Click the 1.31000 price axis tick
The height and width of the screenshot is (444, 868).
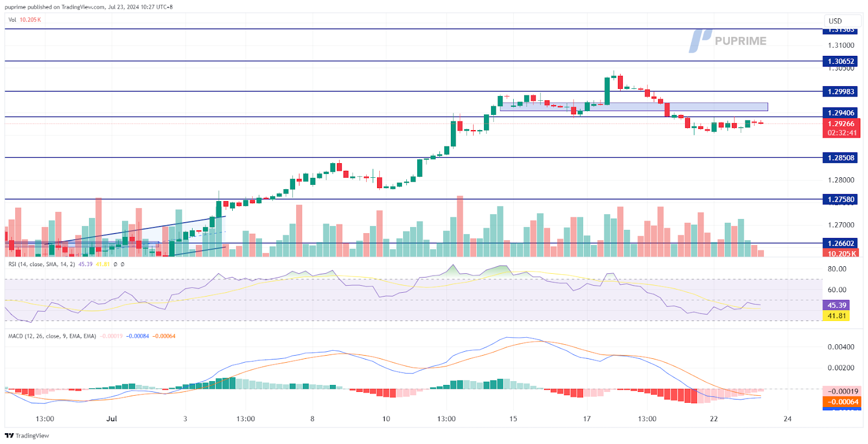click(841, 46)
